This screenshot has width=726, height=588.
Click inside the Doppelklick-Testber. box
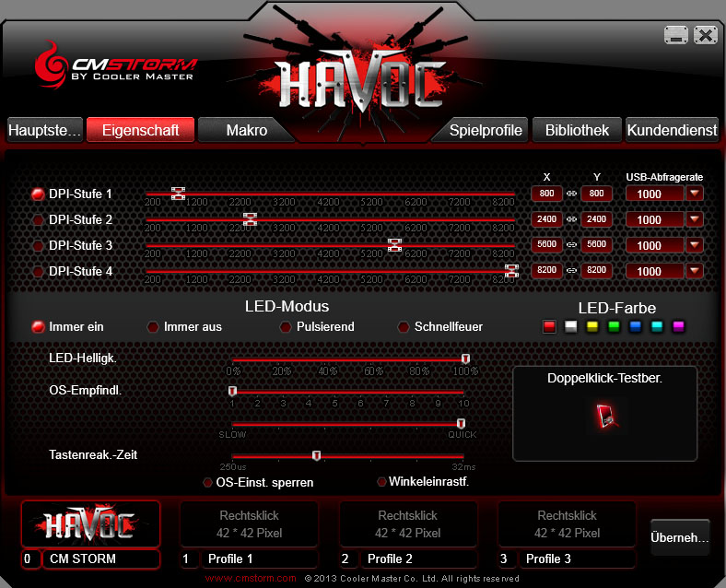tap(604, 414)
